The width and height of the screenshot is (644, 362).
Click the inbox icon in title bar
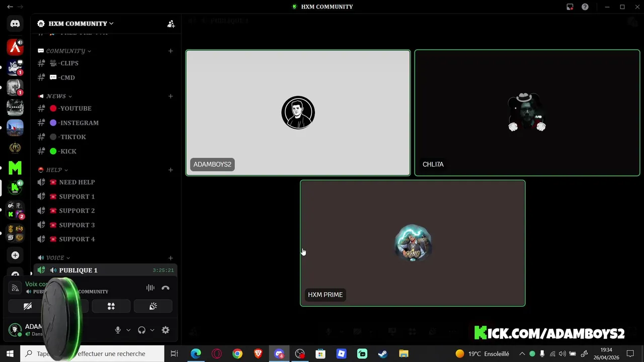point(570,7)
